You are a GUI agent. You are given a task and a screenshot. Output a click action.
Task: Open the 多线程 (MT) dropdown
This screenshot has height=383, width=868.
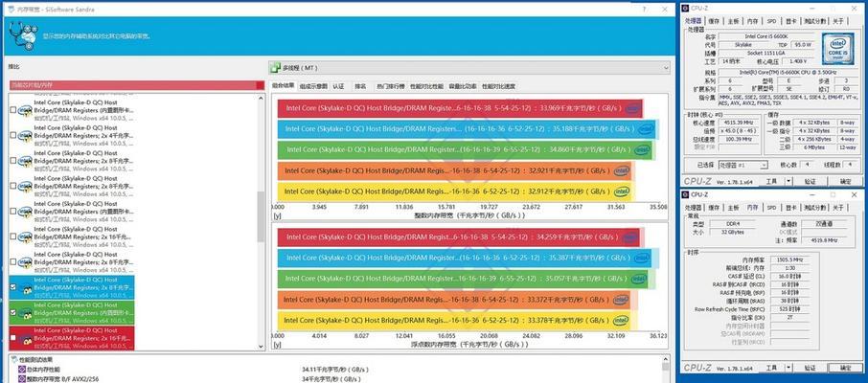[x=469, y=68]
